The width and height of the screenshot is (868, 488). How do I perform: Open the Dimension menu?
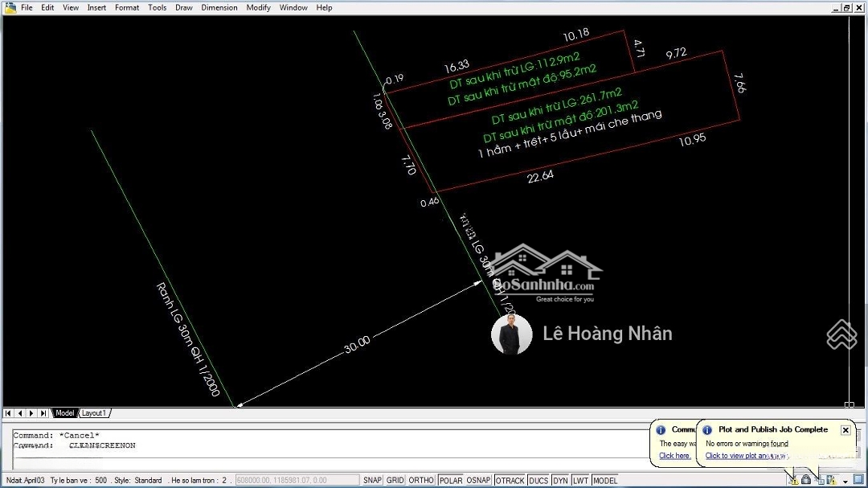tap(219, 7)
